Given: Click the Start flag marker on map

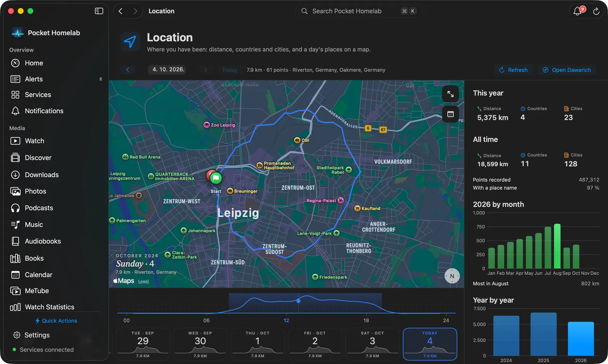Looking at the screenshot, I should [215, 178].
